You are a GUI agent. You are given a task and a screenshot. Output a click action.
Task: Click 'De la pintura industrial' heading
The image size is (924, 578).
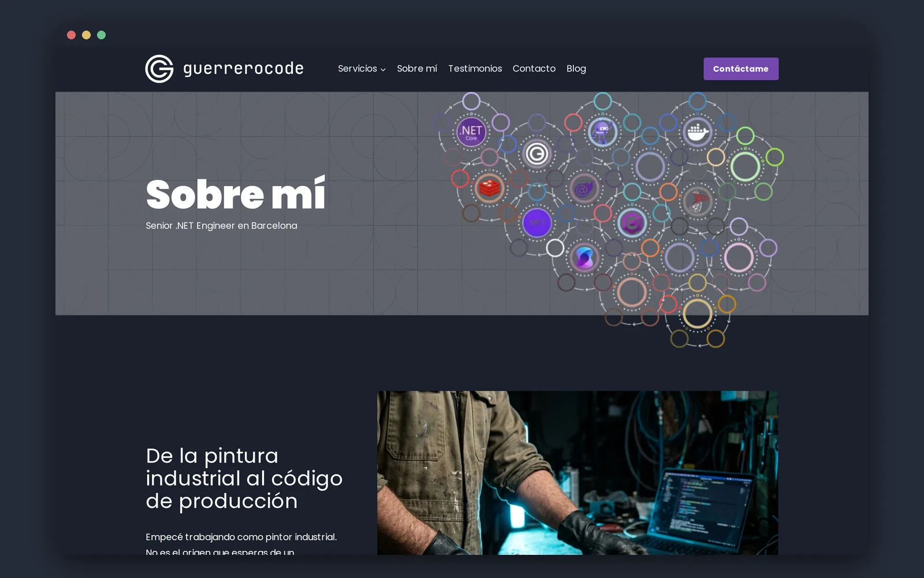pos(244,478)
